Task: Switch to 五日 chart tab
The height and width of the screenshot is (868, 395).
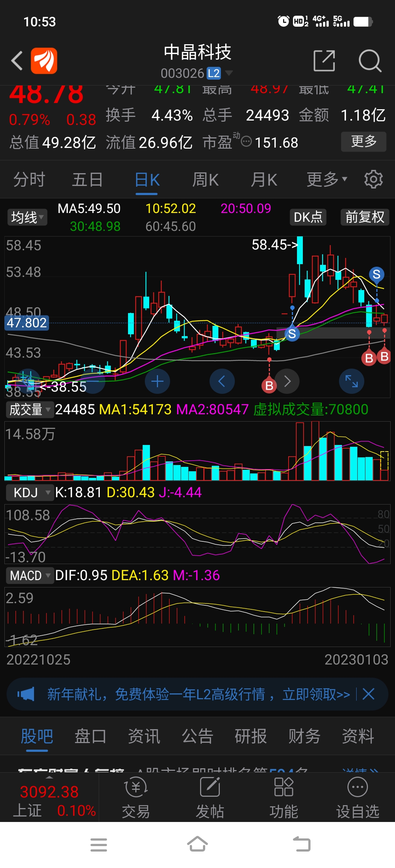Action: pyautogui.click(x=87, y=179)
